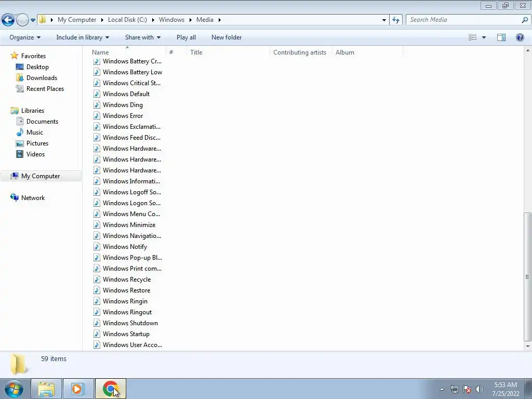532x399 pixels.
Task: Open Windows Explorer from the taskbar
Action: click(x=46, y=389)
